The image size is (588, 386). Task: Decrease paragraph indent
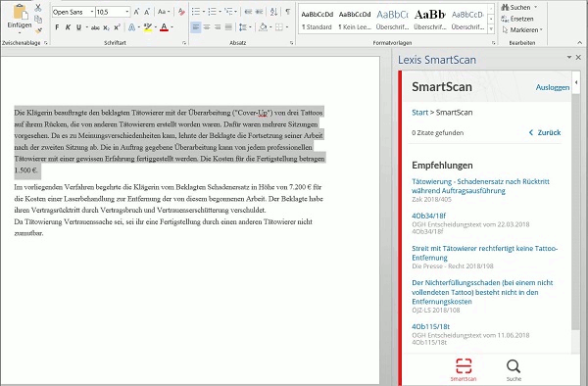(248, 12)
